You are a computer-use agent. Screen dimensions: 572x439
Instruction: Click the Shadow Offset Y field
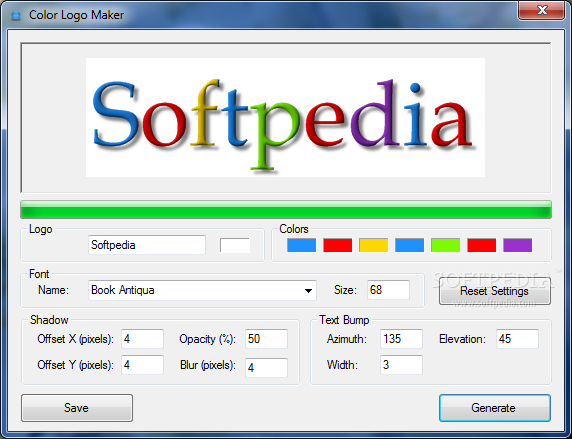click(142, 365)
